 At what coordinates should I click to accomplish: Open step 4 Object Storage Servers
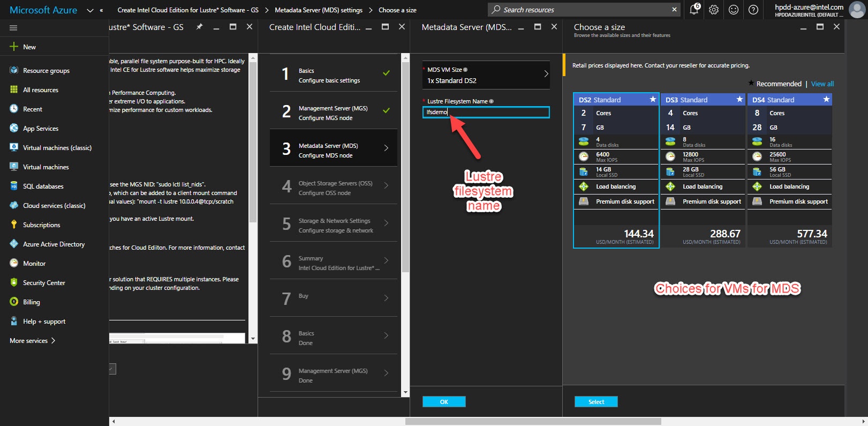(334, 185)
